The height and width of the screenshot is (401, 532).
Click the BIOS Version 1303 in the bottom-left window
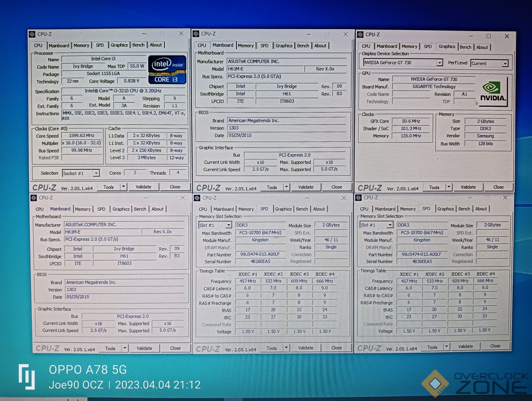click(x=124, y=290)
